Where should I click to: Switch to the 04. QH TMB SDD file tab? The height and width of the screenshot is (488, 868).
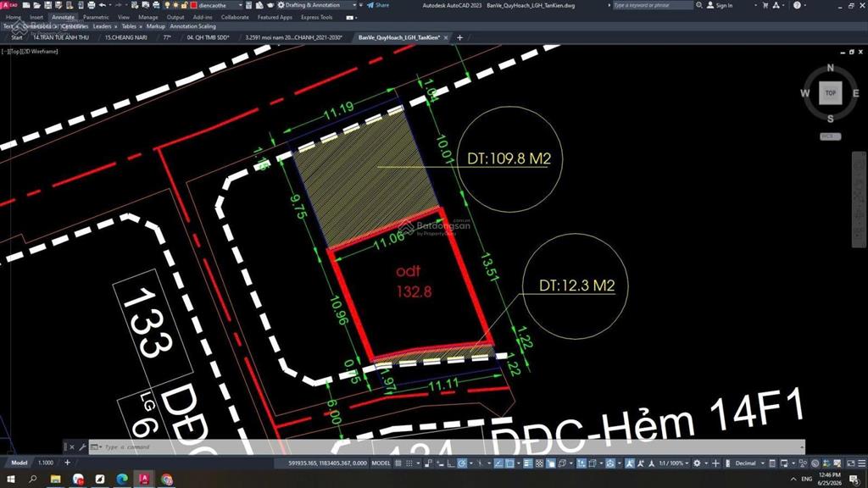tap(209, 37)
